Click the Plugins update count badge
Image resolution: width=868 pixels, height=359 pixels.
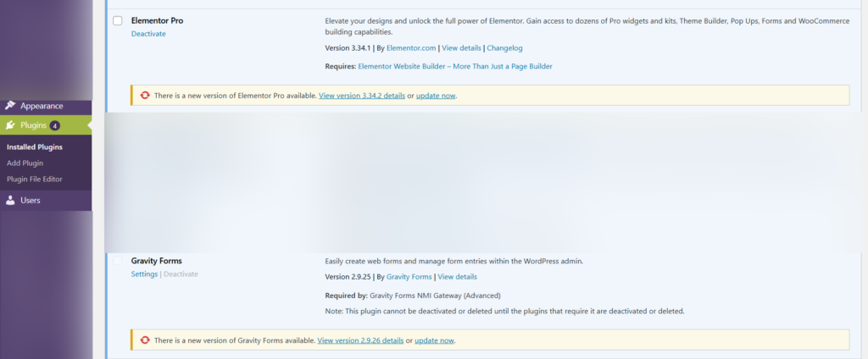[x=54, y=125]
